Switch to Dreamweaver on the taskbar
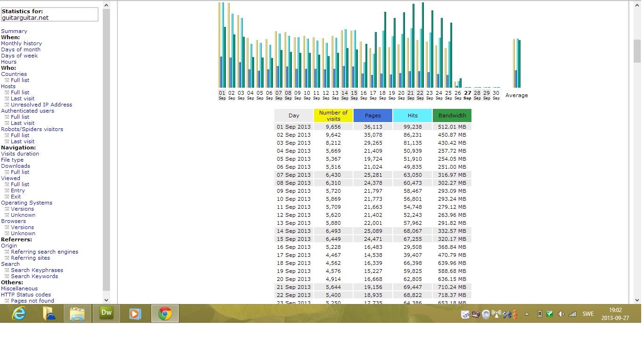 (x=107, y=313)
